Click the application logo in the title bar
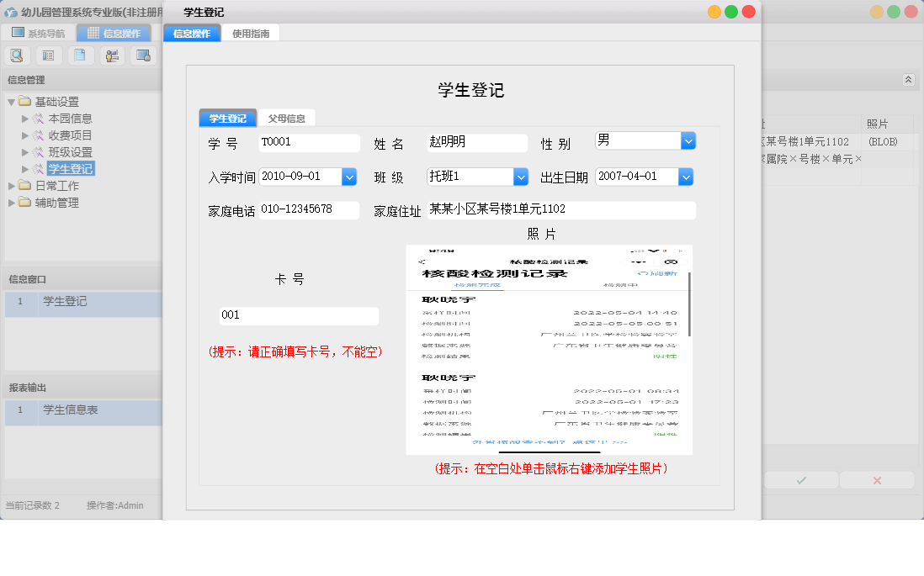 point(9,11)
